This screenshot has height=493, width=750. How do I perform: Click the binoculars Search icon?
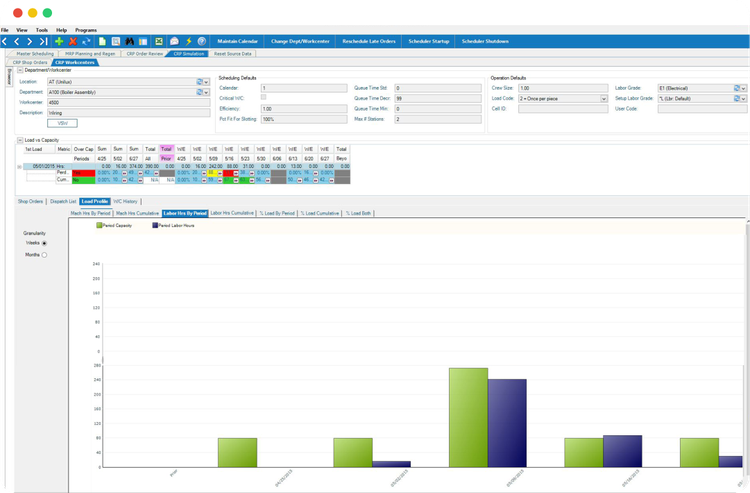pos(130,41)
